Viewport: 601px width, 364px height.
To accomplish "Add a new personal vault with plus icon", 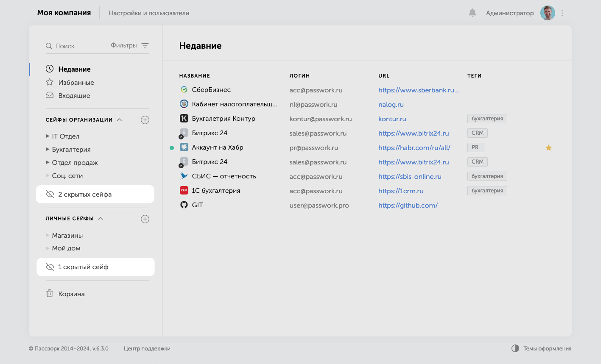I will (x=145, y=219).
